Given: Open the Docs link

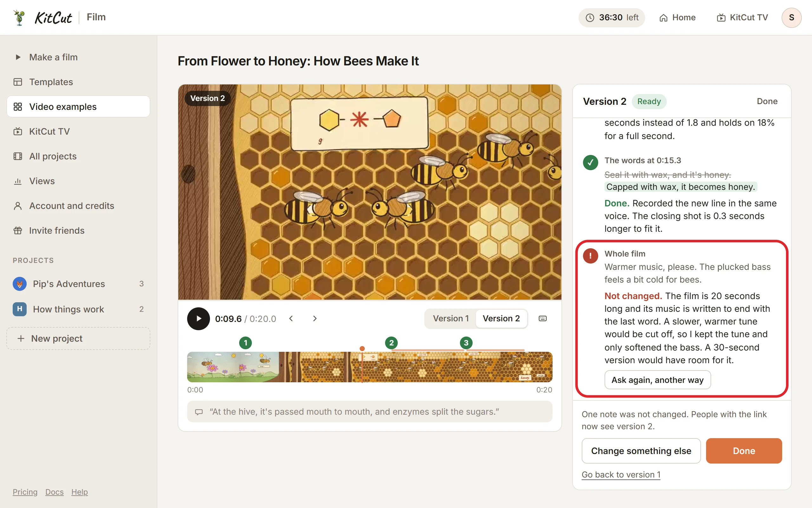Looking at the screenshot, I should point(54,492).
